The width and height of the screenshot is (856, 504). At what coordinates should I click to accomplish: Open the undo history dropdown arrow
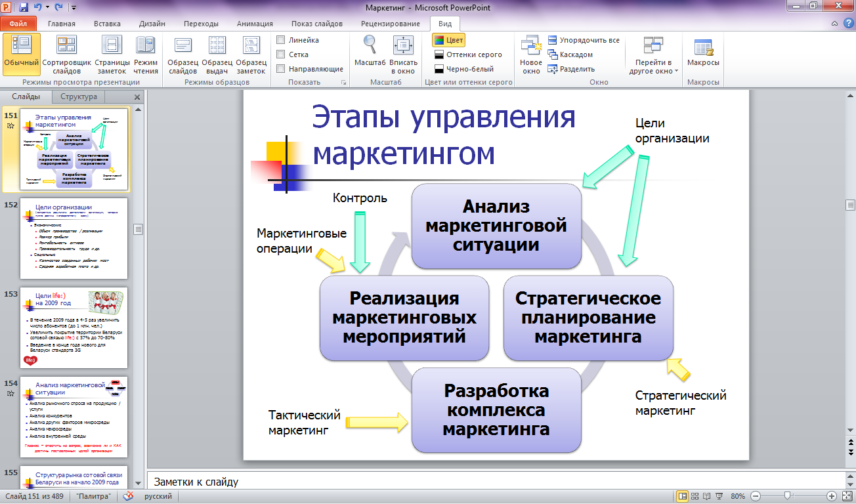coord(47,8)
